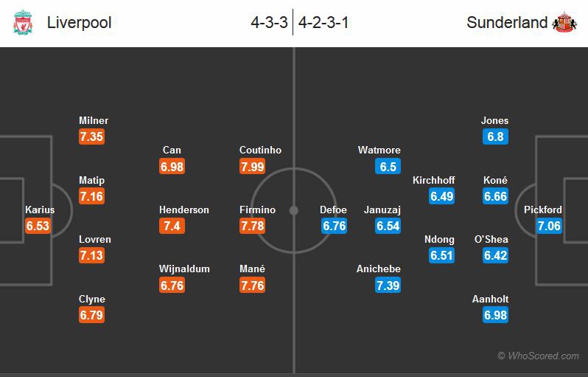The width and height of the screenshot is (588, 377).
Task: Select Aanholt's 6.98 rating badge
Action: pos(496,316)
